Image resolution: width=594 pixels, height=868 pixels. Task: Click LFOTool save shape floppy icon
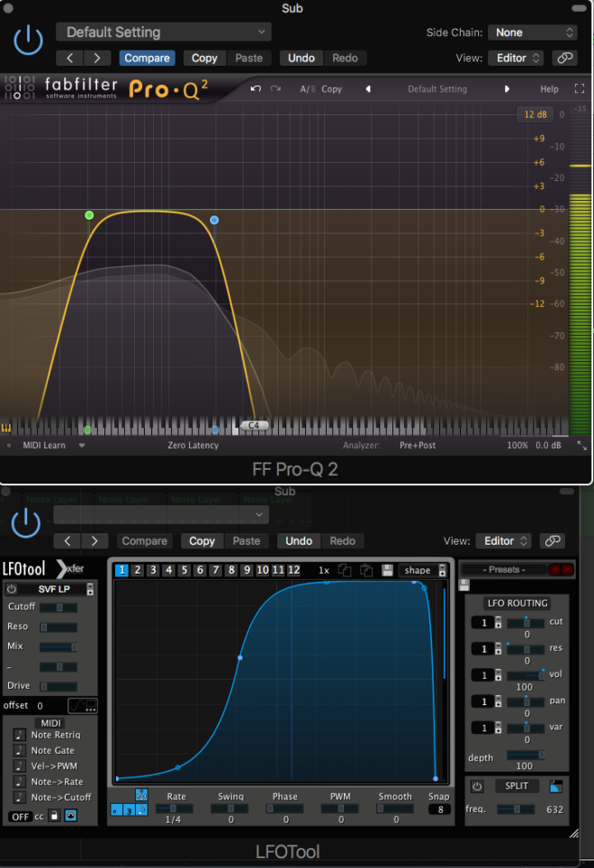387,570
